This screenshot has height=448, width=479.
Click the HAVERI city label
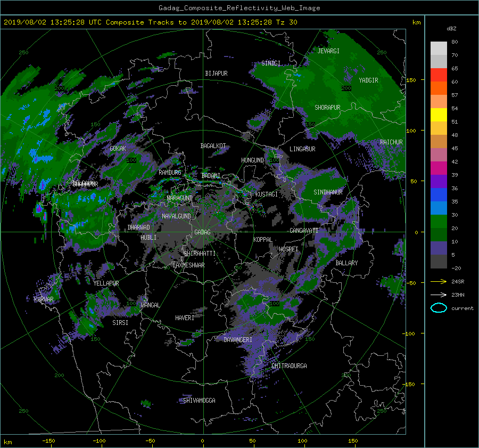tap(185, 318)
